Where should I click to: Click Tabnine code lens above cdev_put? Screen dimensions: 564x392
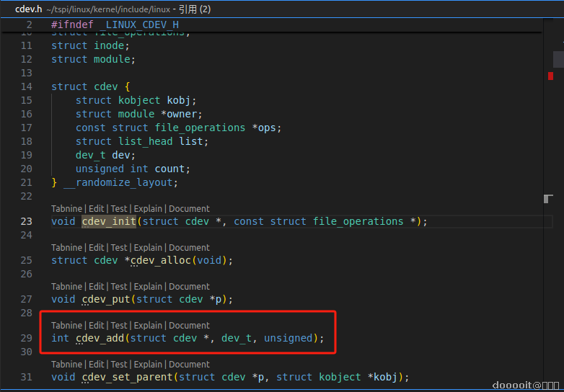point(67,286)
